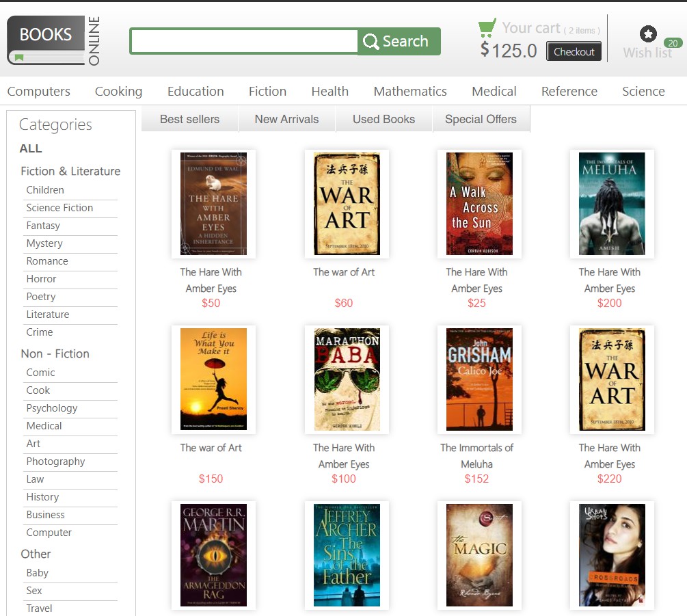This screenshot has height=616, width=687.
Task: Click the wish list star icon
Action: pos(648,34)
